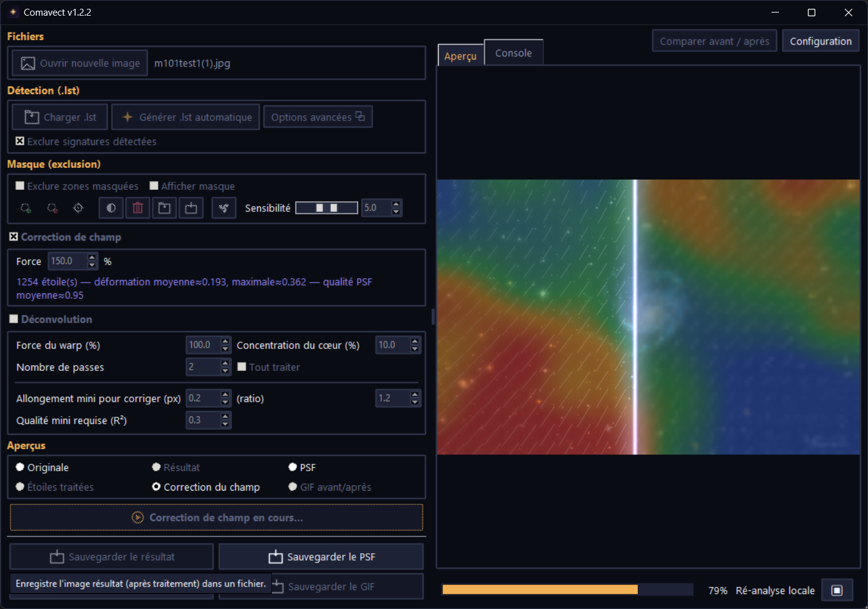Open a new image with Ouvrir nouvelle image
The image size is (868, 609).
pos(80,63)
